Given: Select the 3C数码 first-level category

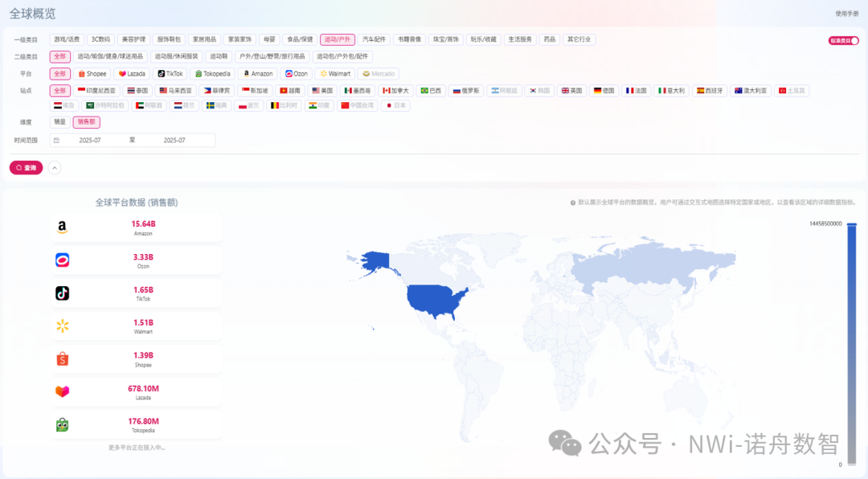Looking at the screenshot, I should coord(100,39).
